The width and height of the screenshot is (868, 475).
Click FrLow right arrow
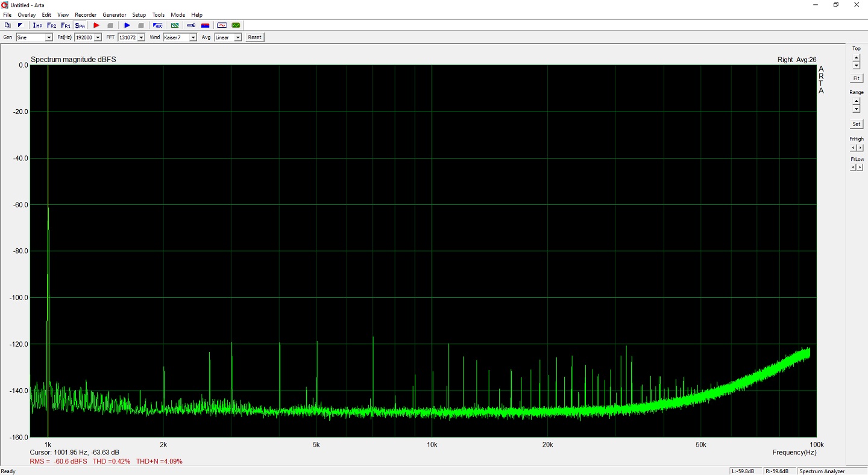(x=860, y=168)
